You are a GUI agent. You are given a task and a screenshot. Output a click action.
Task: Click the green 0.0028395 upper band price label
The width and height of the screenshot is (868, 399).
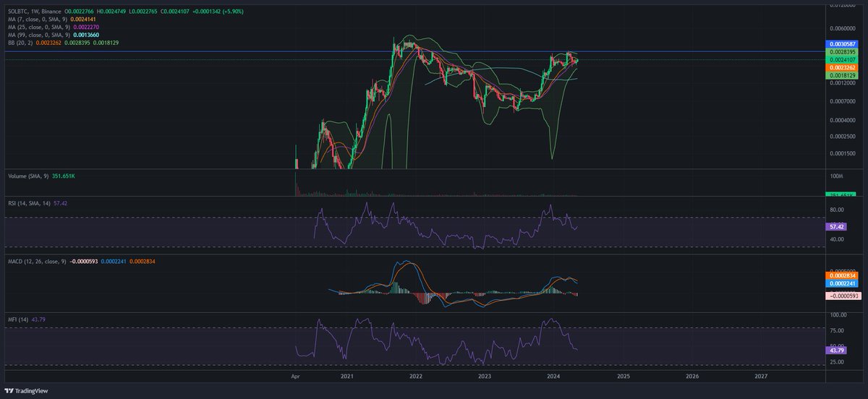[842, 52]
